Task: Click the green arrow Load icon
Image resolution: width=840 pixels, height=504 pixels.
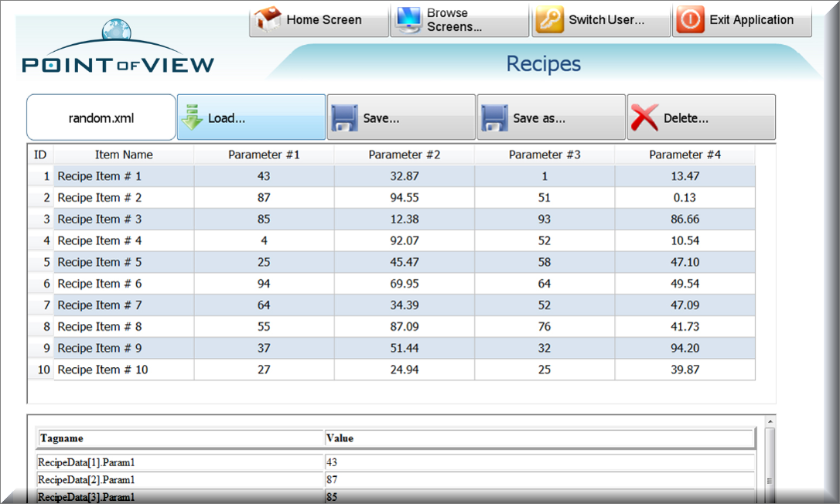Action: point(192,118)
